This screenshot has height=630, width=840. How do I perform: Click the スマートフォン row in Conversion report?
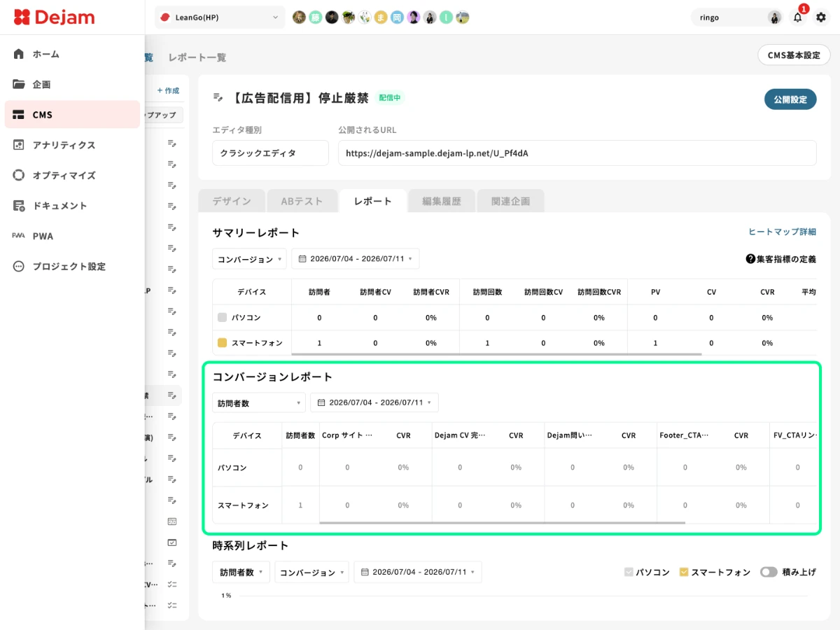(x=514, y=505)
